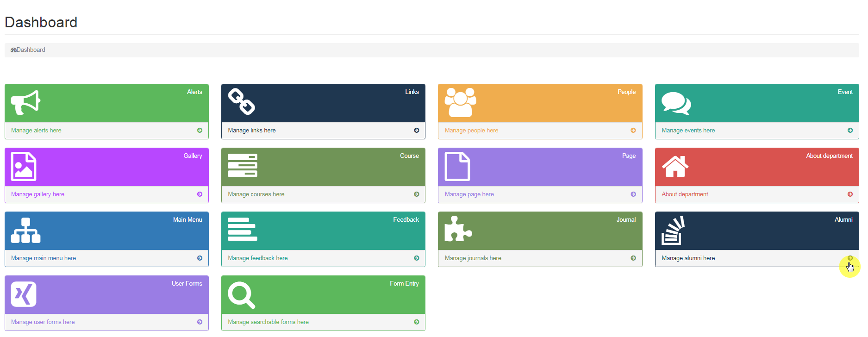
Task: Click the house icon on About department card
Action: 675,166
